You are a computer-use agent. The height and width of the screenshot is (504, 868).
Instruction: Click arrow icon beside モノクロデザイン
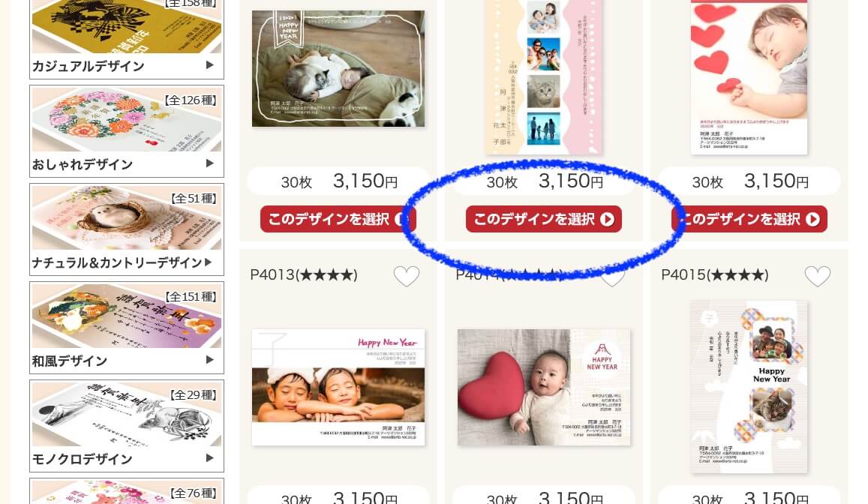210,458
